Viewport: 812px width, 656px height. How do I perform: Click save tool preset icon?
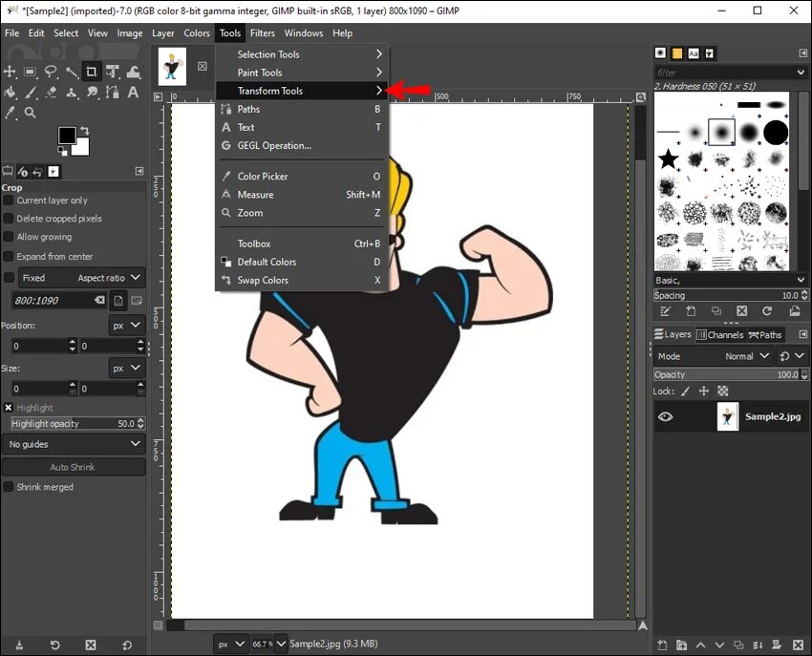pos(19,645)
